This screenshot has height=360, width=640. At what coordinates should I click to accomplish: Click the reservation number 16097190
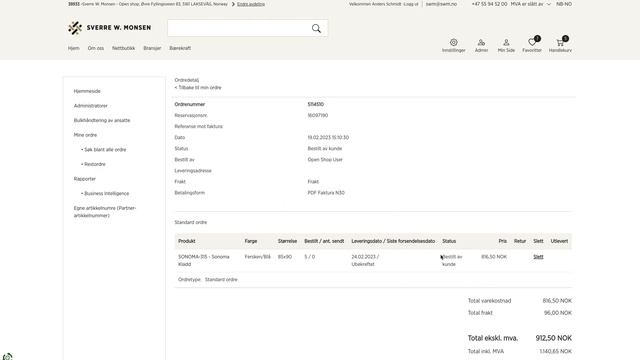click(x=318, y=116)
